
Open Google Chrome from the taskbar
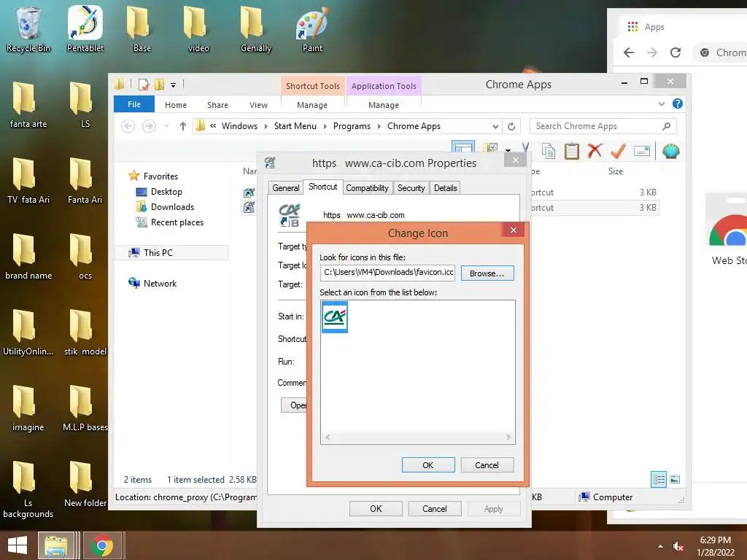[x=102, y=545]
